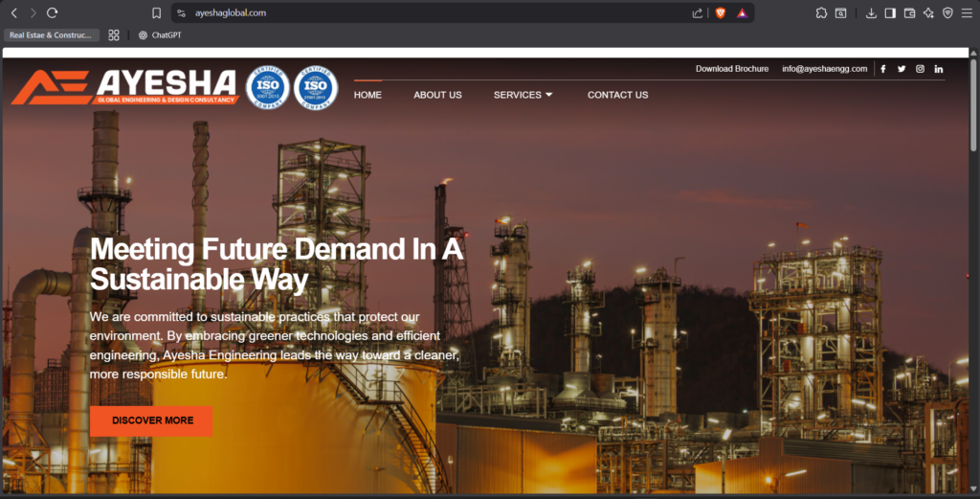
Task: Open the Facebook social icon
Action: tap(882, 69)
